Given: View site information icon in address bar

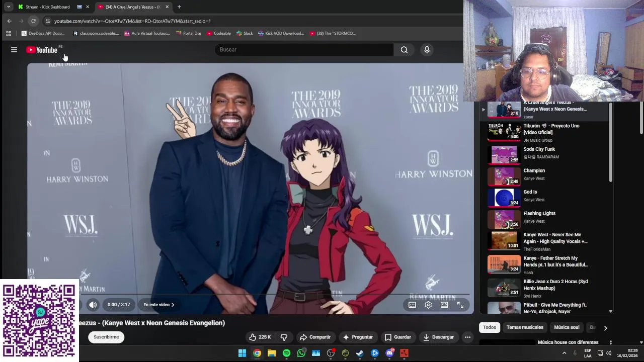Looking at the screenshot, I should [x=47, y=21].
